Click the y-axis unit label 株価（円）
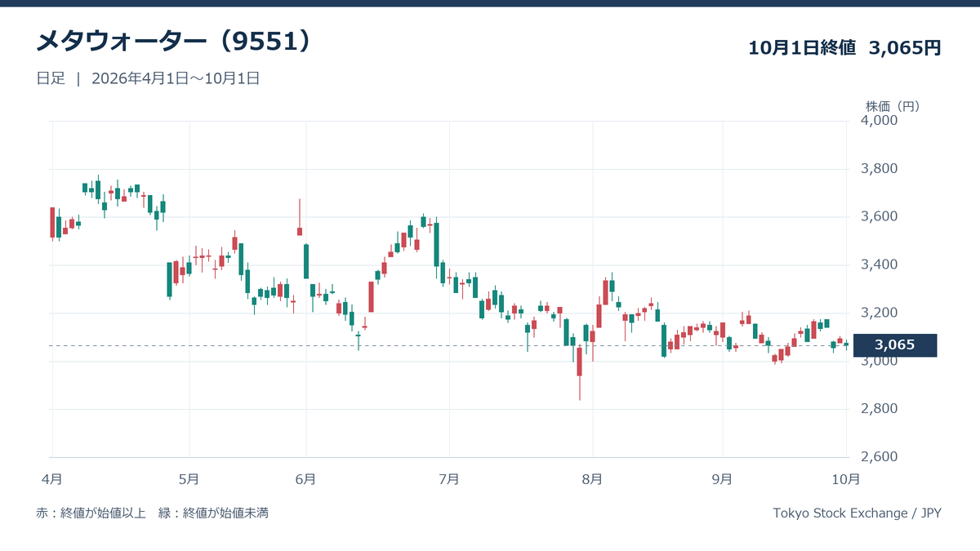The image size is (980, 551). (x=893, y=106)
